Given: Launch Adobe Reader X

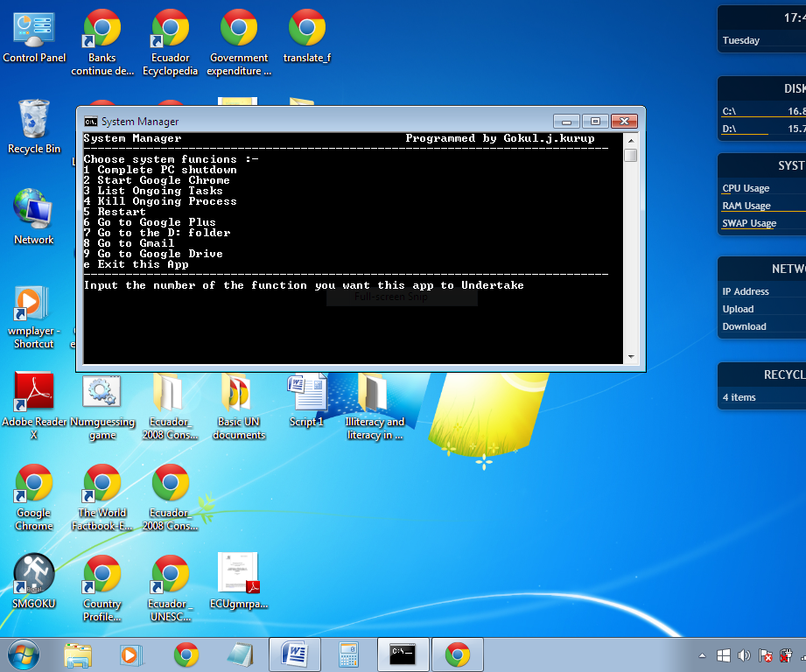Looking at the screenshot, I should [x=33, y=389].
